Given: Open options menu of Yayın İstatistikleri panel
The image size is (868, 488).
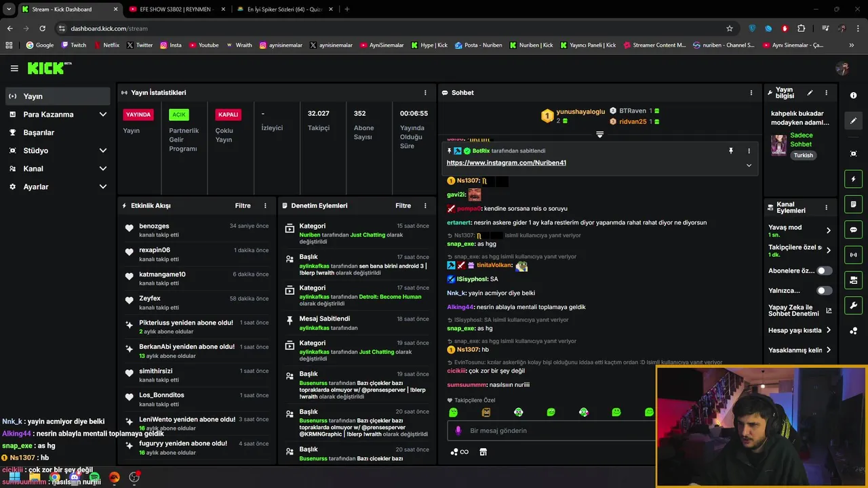Looking at the screenshot, I should coord(425,93).
